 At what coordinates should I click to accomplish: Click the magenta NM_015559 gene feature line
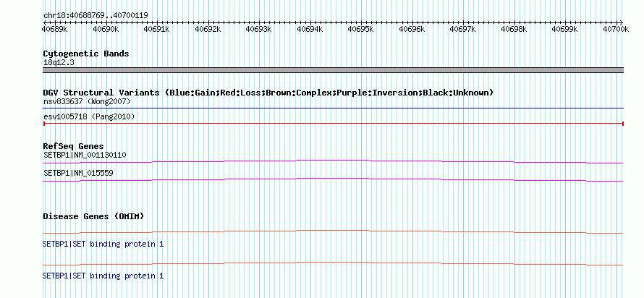[333, 179]
